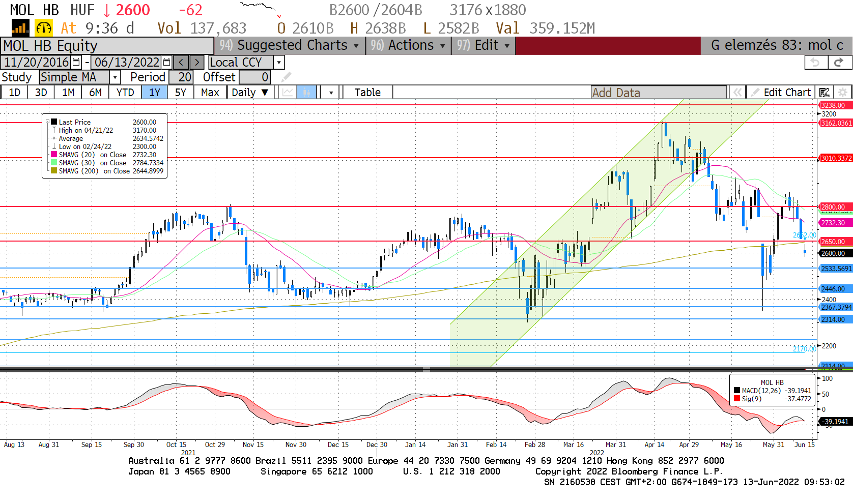853x504 pixels.
Task: Click the magenta SMAVG (20) color swatch
Action: click(54, 155)
